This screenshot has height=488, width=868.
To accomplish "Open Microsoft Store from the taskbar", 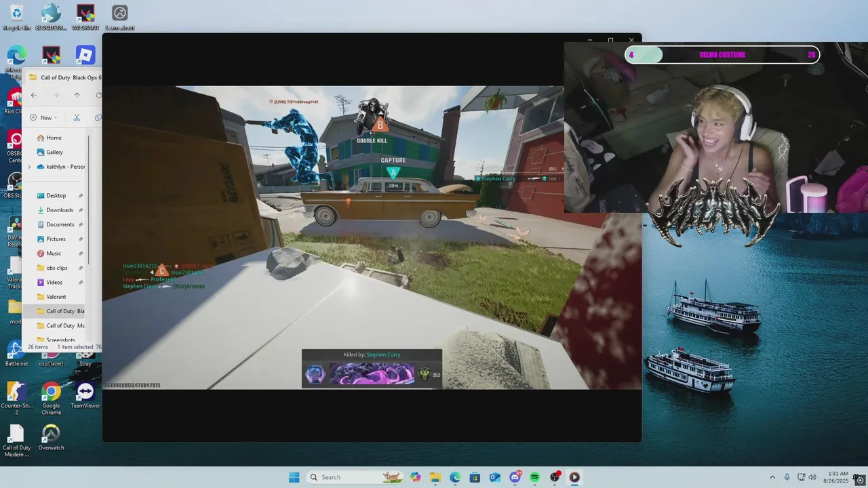I will [475, 477].
